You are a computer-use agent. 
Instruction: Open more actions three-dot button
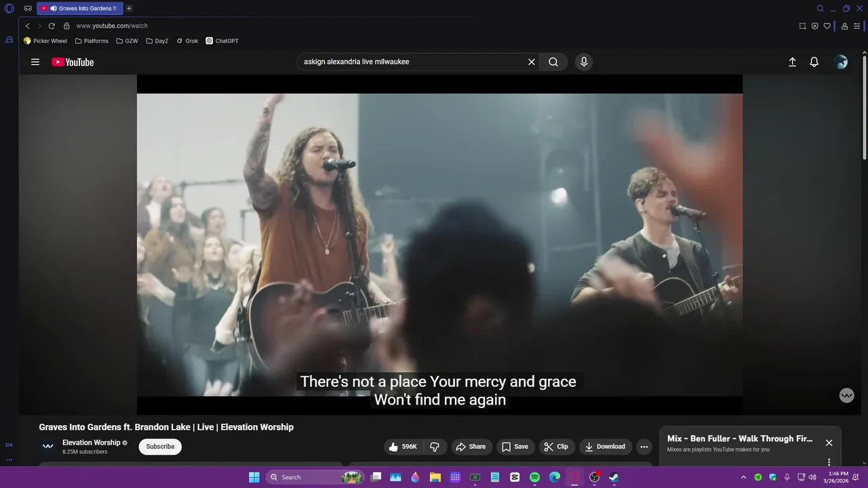644,447
